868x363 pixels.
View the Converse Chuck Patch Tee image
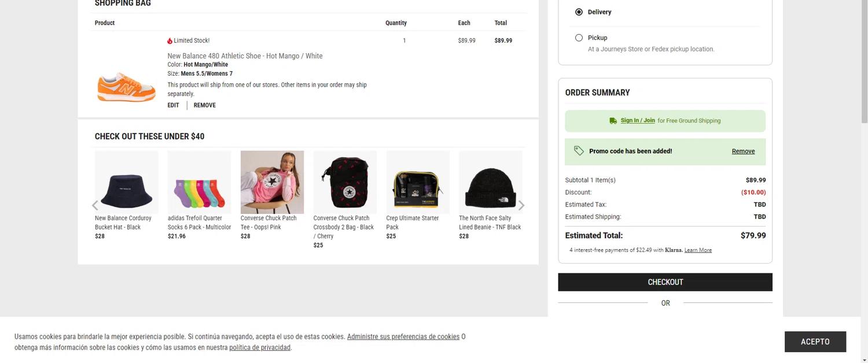(x=272, y=183)
